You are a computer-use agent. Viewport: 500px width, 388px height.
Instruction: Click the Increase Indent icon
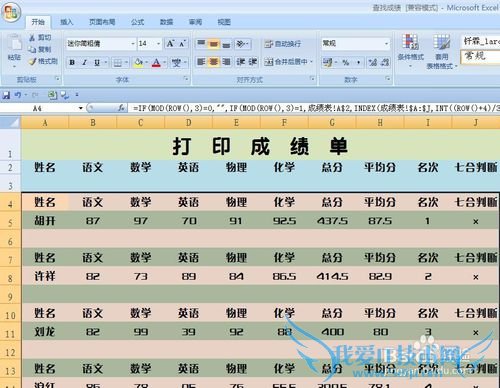click(x=253, y=62)
